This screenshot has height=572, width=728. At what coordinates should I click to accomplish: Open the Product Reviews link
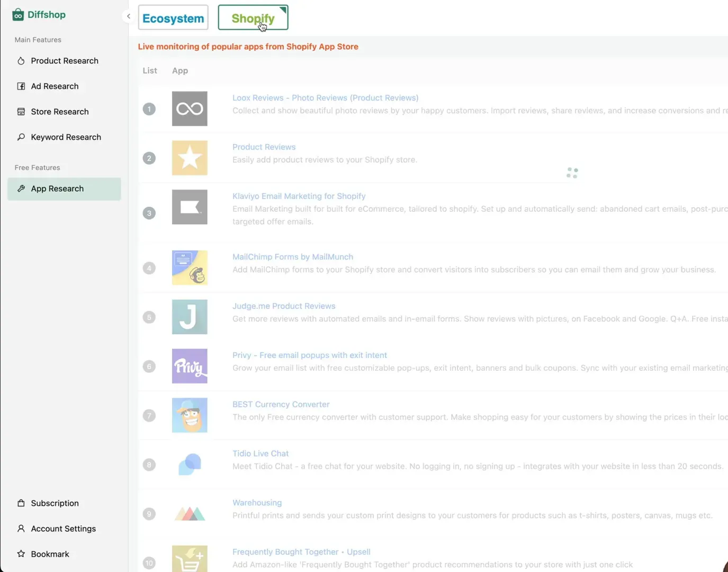click(264, 147)
